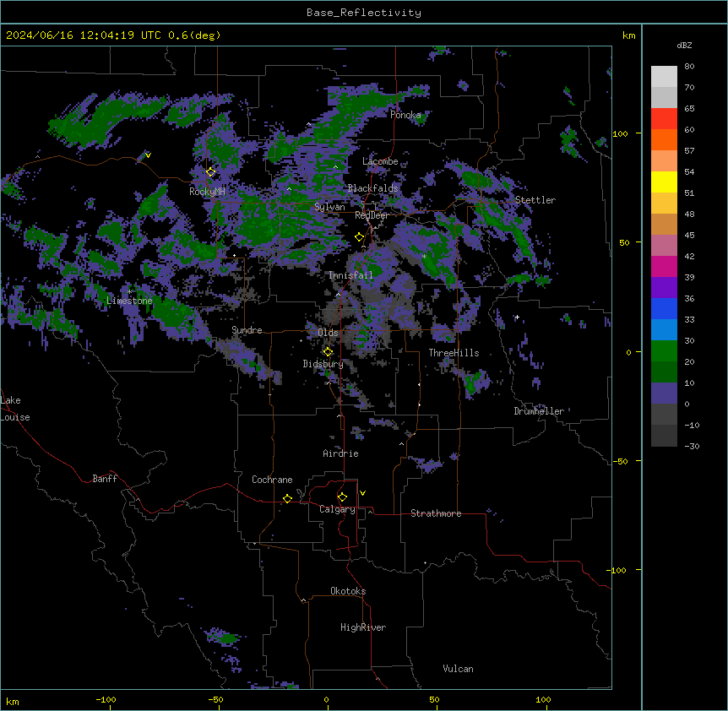Viewport: 728px width, 711px height.
Task: Click the ThreeHills label
Action: [454, 353]
